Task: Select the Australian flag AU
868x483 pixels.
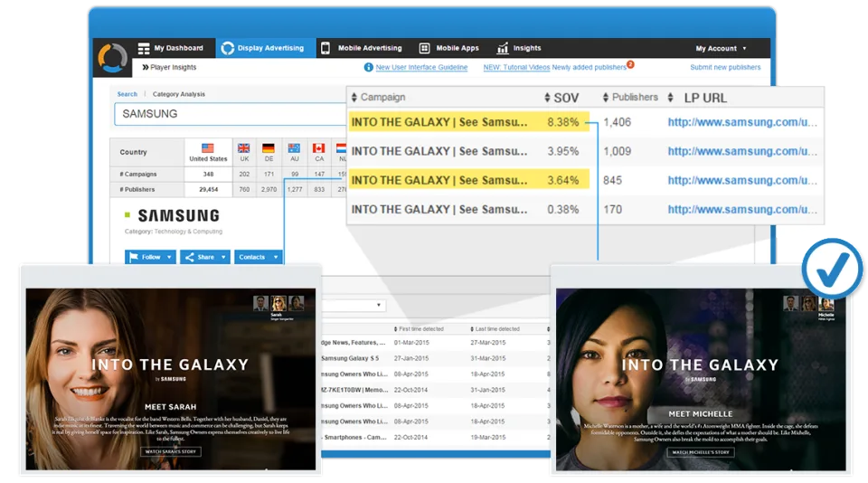Action: tap(294, 148)
